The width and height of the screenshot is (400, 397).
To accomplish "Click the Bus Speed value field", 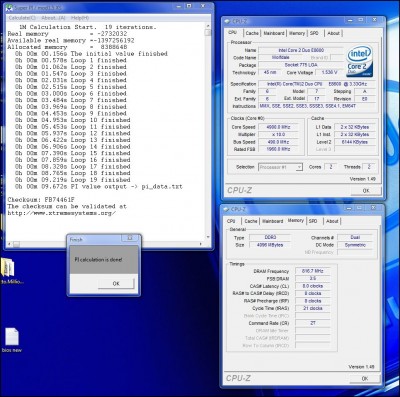I will click(x=278, y=142).
